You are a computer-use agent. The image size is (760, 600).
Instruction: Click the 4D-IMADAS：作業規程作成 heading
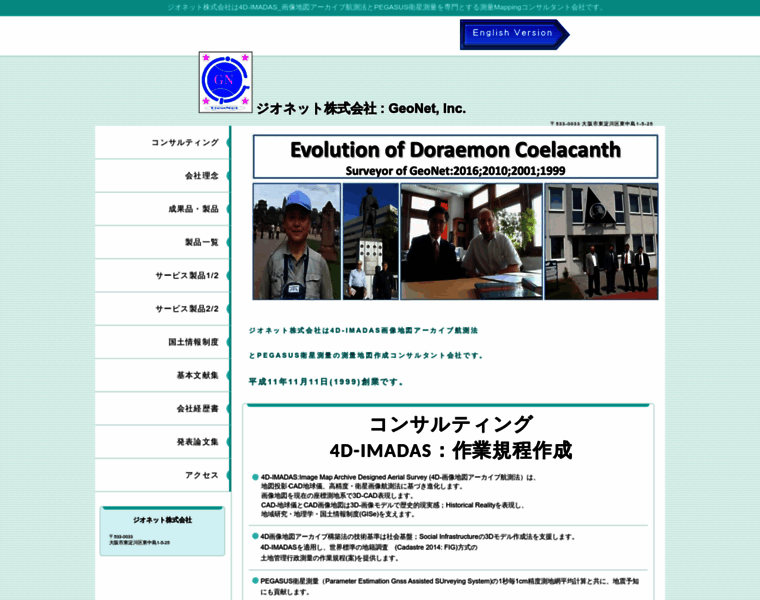click(451, 450)
